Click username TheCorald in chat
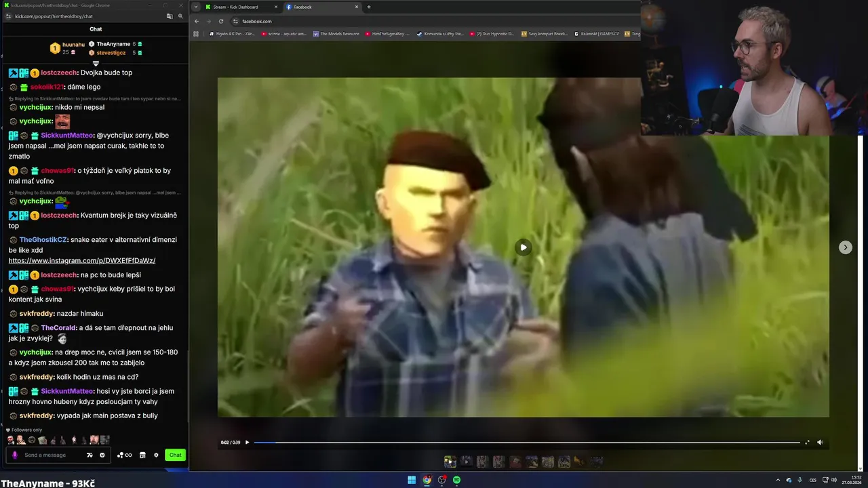The image size is (868, 488). coord(59,327)
